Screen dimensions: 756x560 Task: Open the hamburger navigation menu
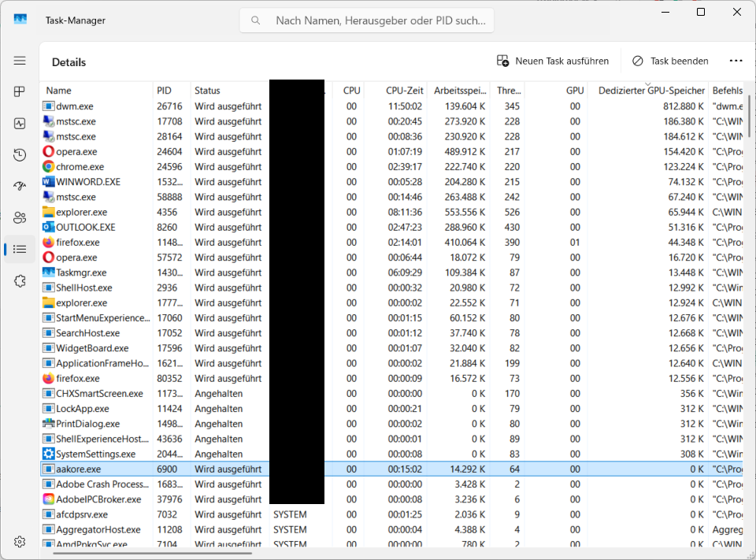(x=20, y=61)
